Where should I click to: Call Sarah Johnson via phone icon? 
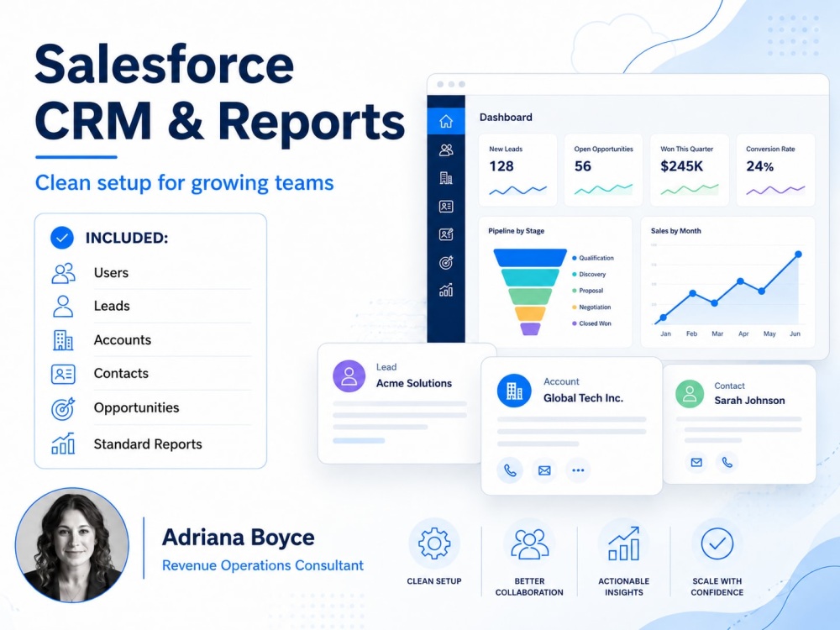pos(727,462)
